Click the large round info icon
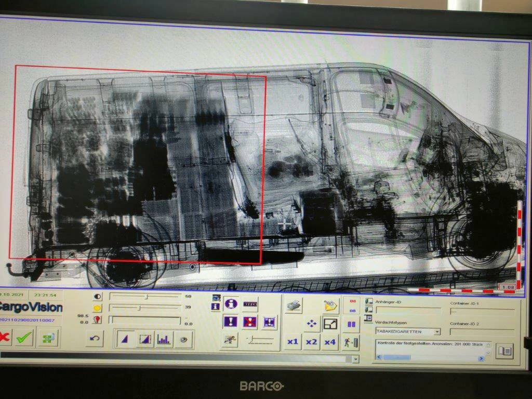The height and width of the screenshot is (399, 532). [x=231, y=303]
